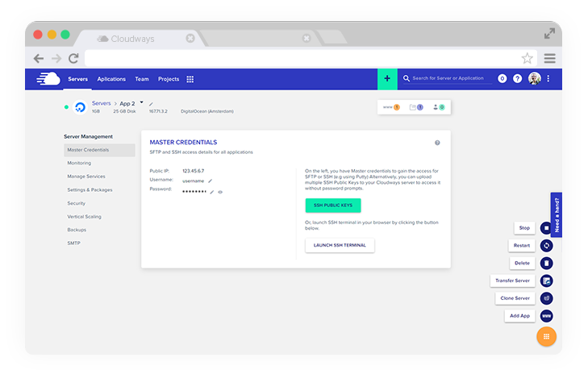Viewport: 588px width, 370px height.
Task: Open the user avatar profile
Action: (x=535, y=78)
